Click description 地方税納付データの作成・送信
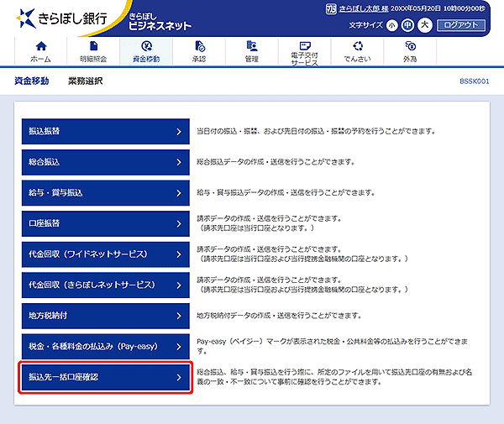The width and height of the screenshot is (504, 424). pyautogui.click(x=279, y=316)
